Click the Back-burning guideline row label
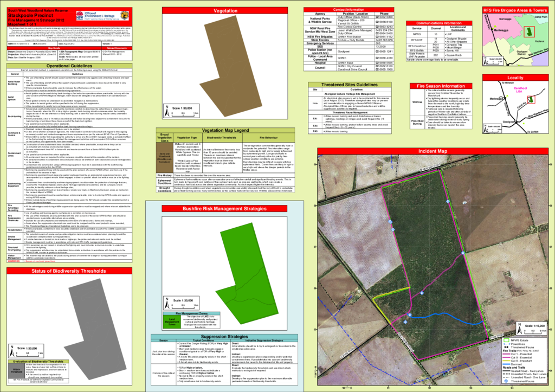Image resolution: width=555 pixels, height=392 pixels. (15, 116)
